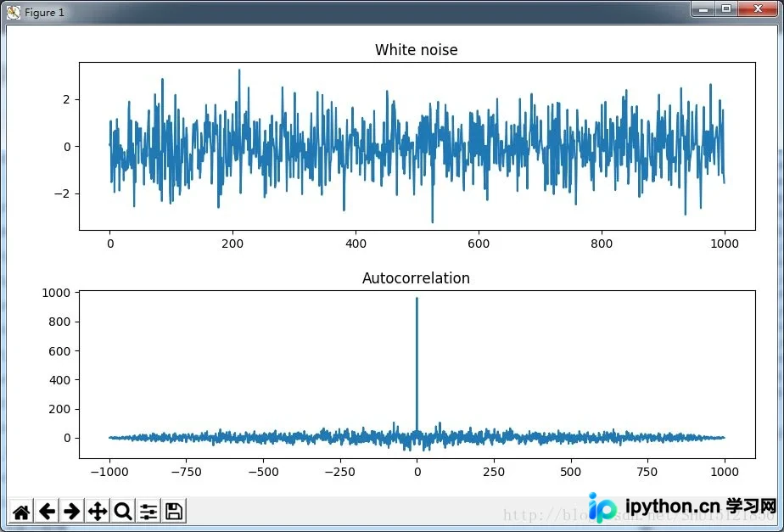Viewport: 784px width, 532px height.
Task: Click the 'White noise' plot title
Action: click(x=416, y=50)
